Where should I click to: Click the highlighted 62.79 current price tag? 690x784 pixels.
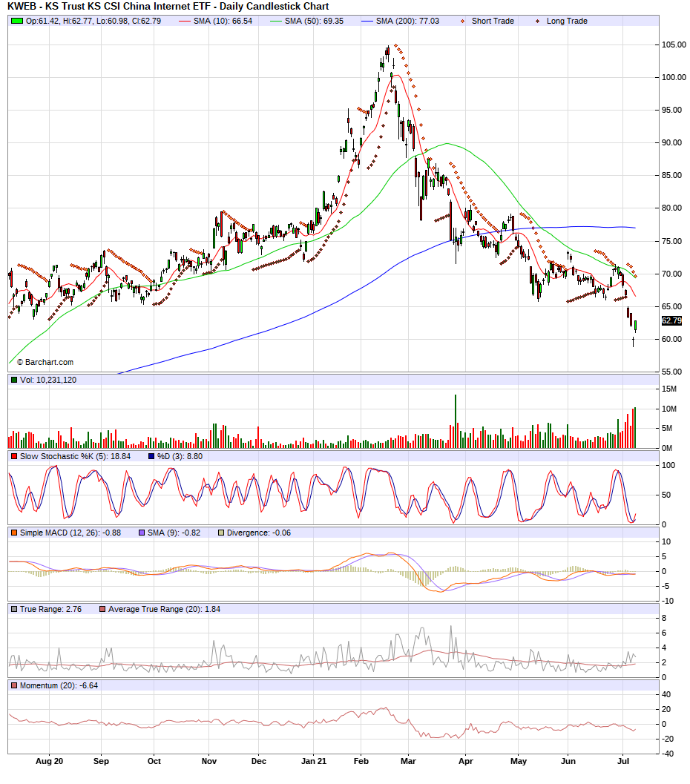point(671,321)
